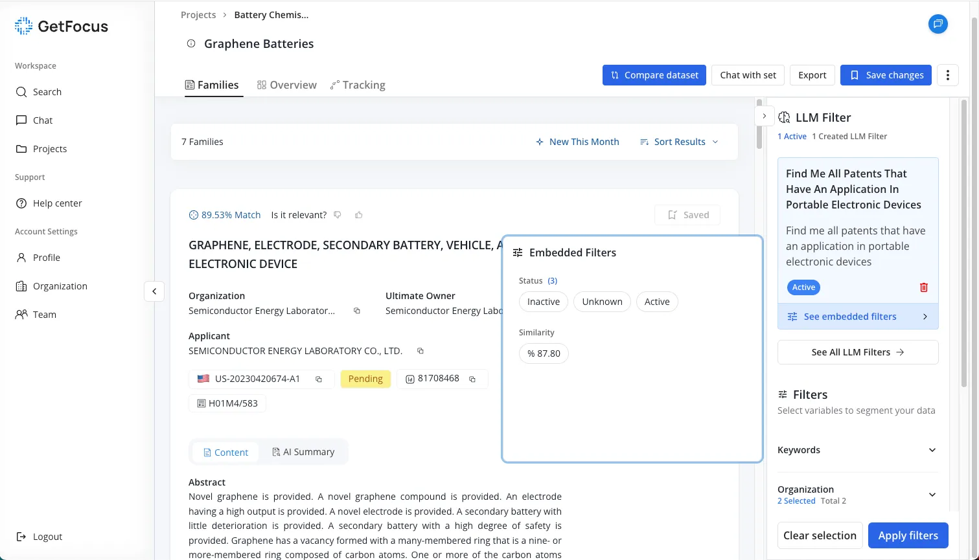Image resolution: width=979 pixels, height=560 pixels.
Task: Expand the Keywords filter section
Action: (x=858, y=450)
